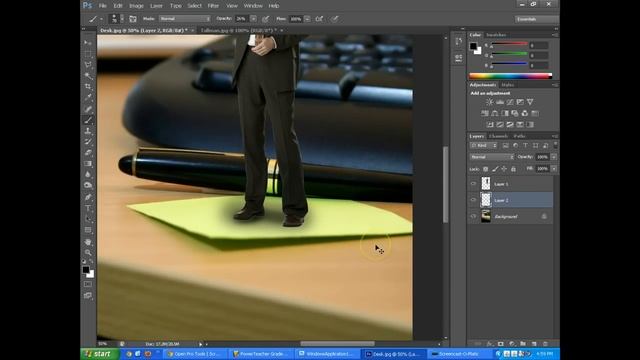The width and height of the screenshot is (640, 360).
Task: Add an Exposure adjustment
Action: (x=520, y=102)
